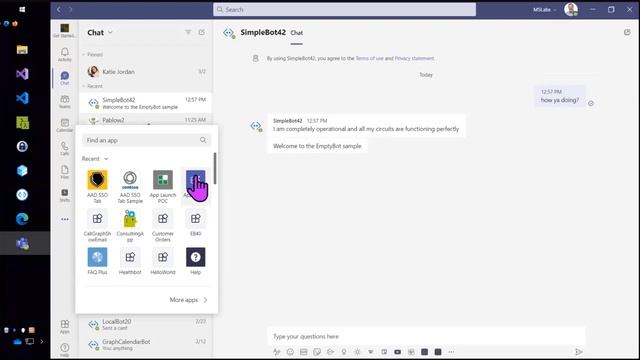Image resolution: width=640 pixels, height=360 pixels.
Task: Open SimpleBot42 chat in list
Action: 146,103
